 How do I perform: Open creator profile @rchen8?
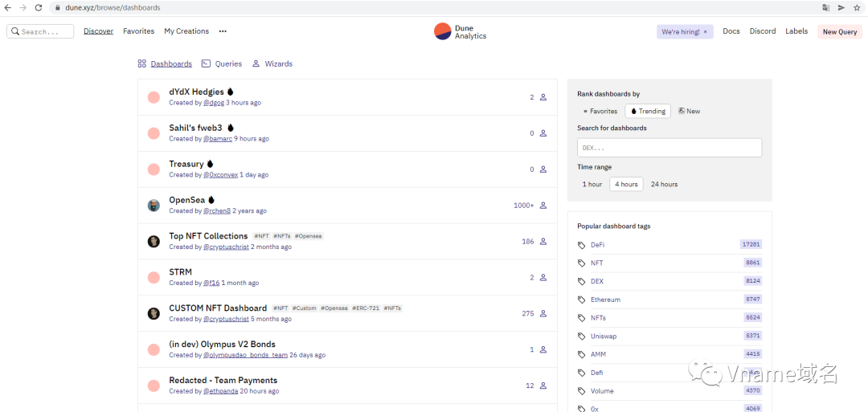pyautogui.click(x=216, y=210)
